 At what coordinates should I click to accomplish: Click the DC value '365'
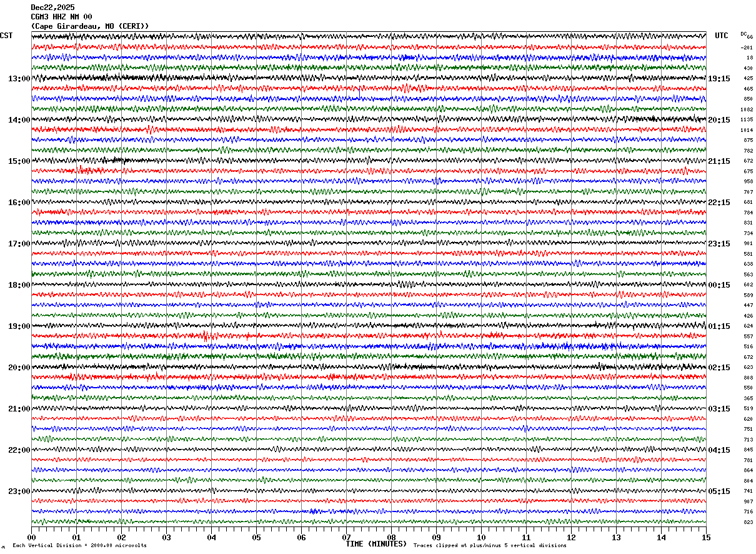tap(748, 398)
